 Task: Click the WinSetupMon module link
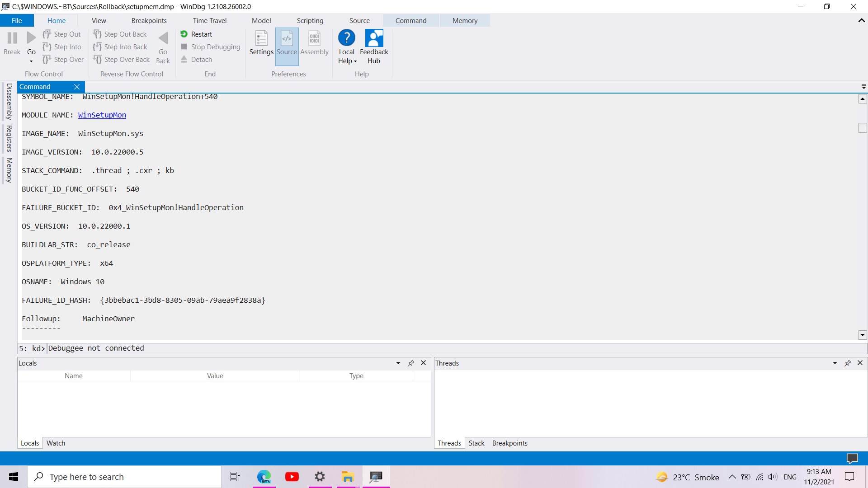(102, 115)
